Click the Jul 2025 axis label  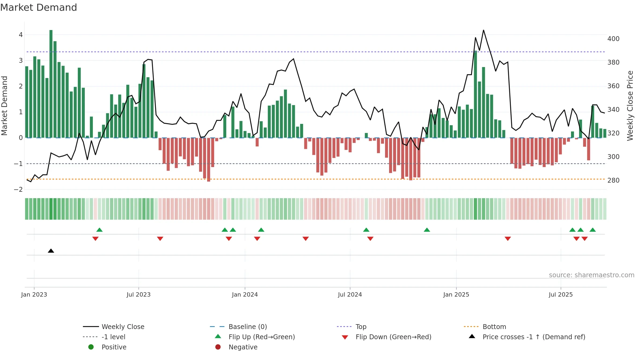pyautogui.click(x=561, y=295)
